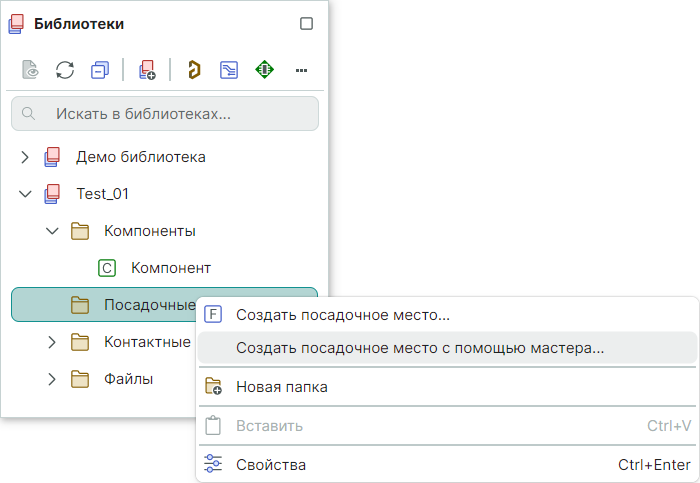This screenshot has height=483, width=700.
Task: Click Новая папка in the context menu
Action: (281, 387)
